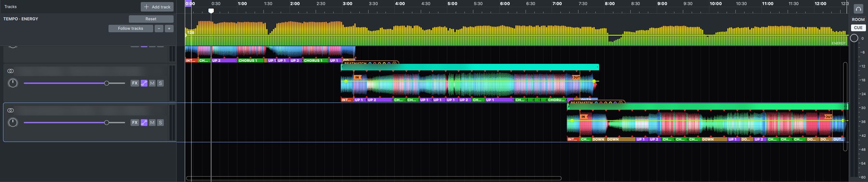The height and width of the screenshot is (182, 868).
Task: Click the Follow tracks button
Action: 131,28
